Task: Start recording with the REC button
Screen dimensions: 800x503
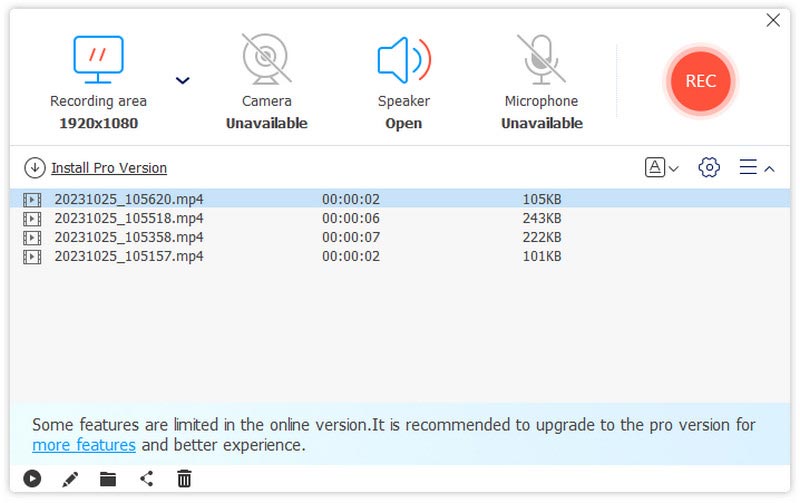Action: point(700,81)
